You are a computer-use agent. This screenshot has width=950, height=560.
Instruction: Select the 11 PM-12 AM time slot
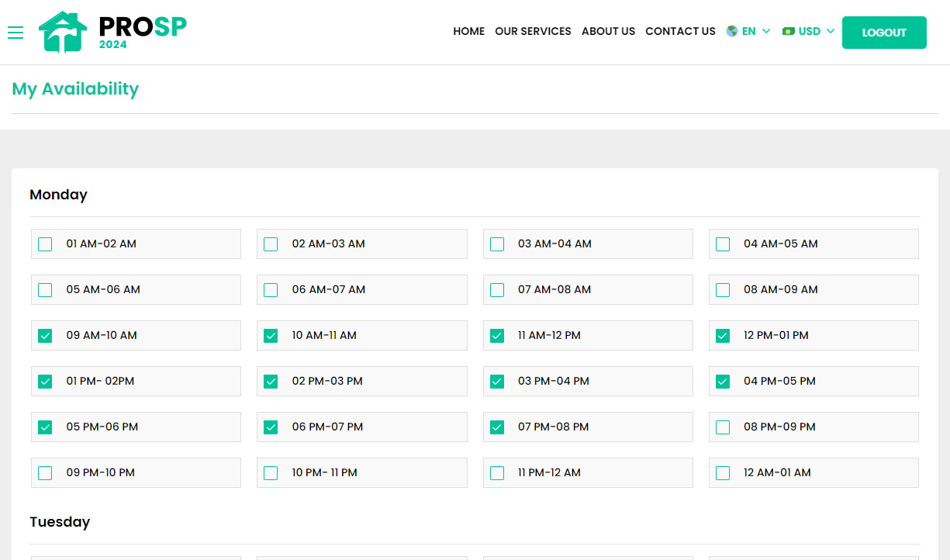click(x=497, y=473)
